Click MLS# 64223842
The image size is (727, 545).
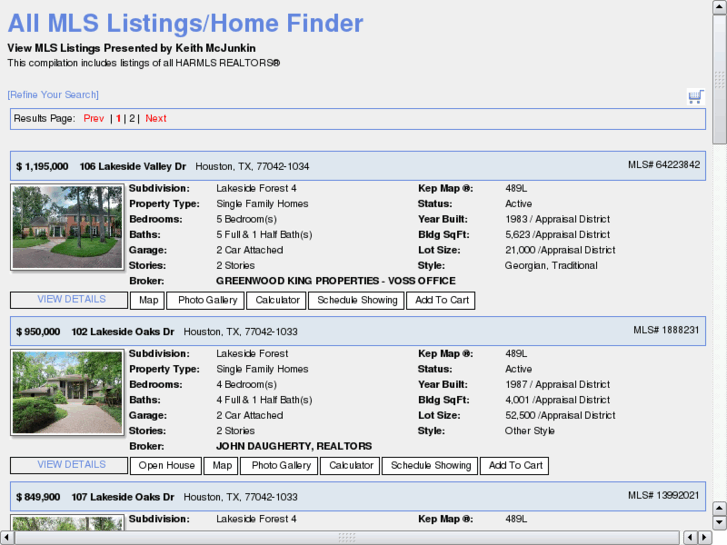click(663, 165)
